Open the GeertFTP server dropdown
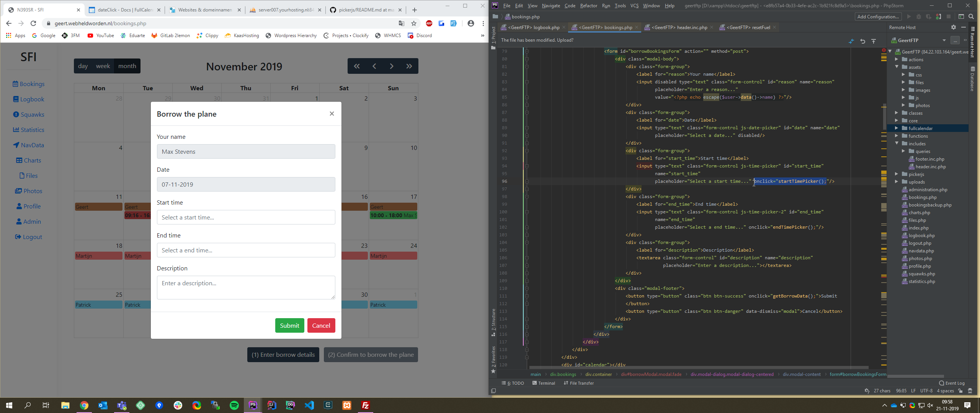Screen dimensions: 980x413 [944, 40]
